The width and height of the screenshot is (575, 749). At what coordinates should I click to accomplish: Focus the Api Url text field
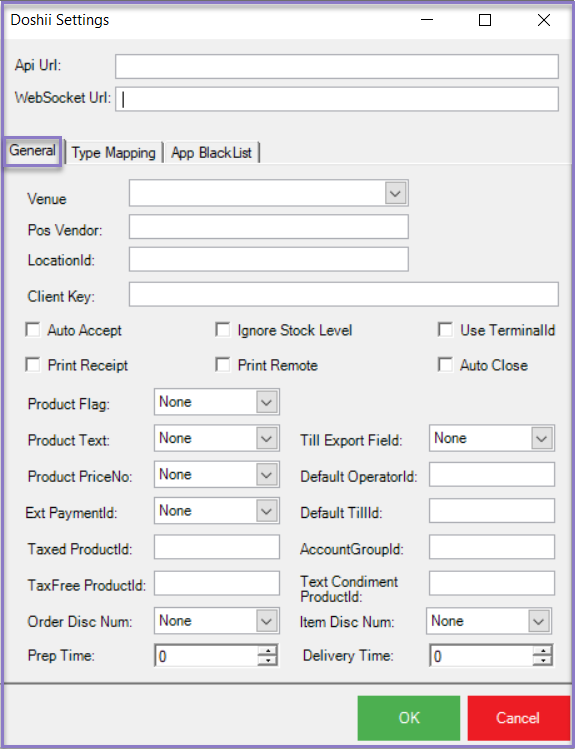(337, 66)
